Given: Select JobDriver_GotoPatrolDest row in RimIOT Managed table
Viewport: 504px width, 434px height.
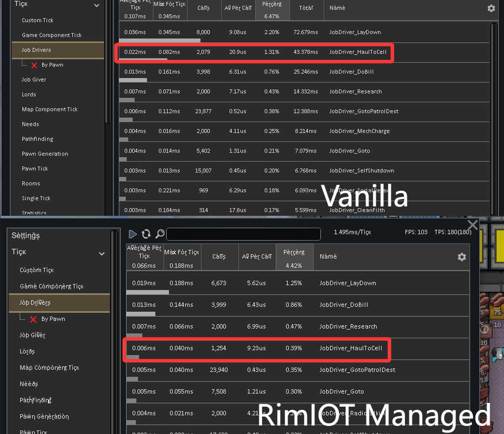Looking at the screenshot, I should (x=297, y=370).
